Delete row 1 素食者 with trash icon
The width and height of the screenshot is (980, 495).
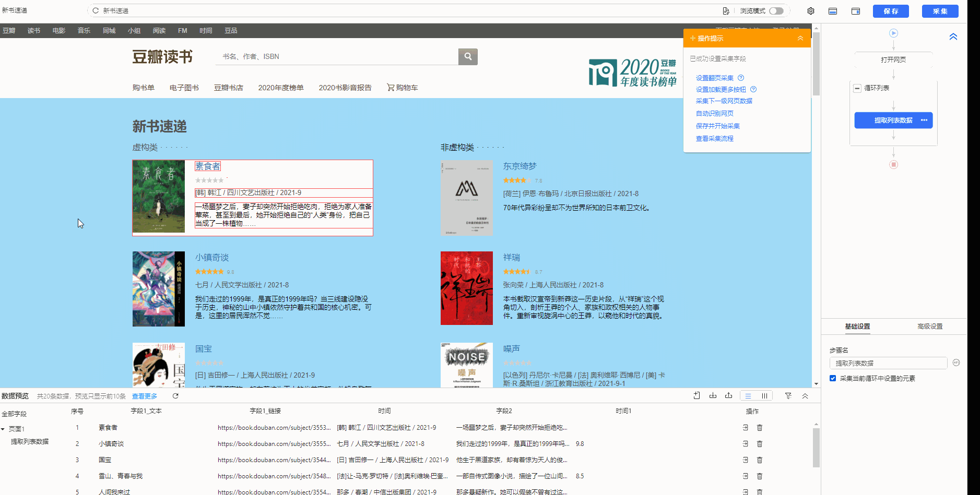point(760,427)
